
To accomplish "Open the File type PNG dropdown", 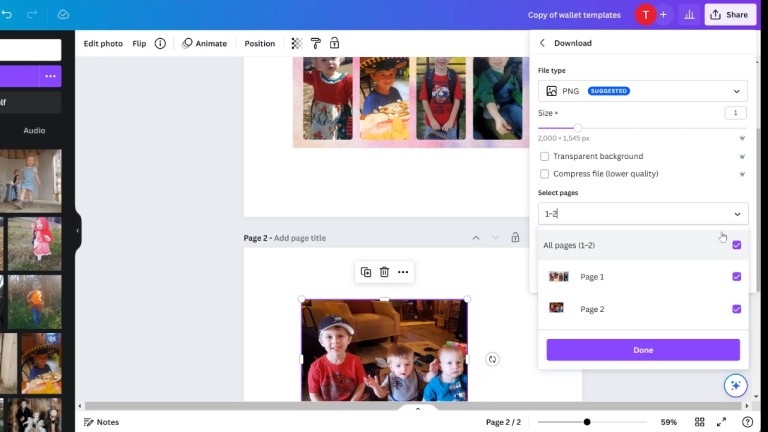I will pyautogui.click(x=642, y=91).
